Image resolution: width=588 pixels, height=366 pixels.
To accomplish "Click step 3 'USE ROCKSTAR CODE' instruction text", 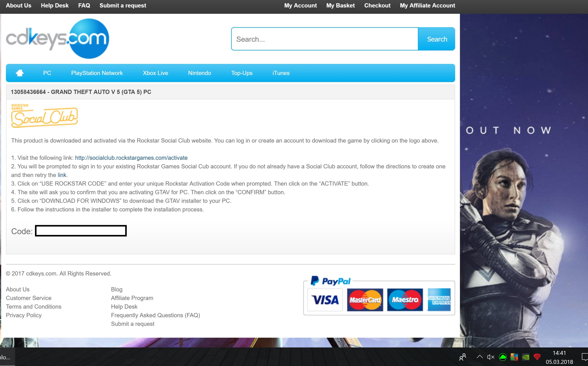I will point(190,184).
